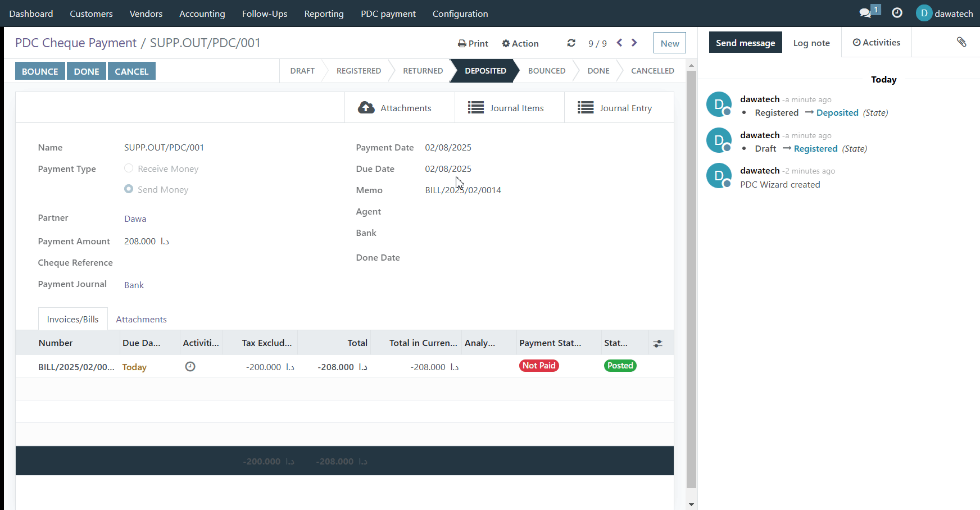Click Log note in chatter
980x510 pixels.
pyautogui.click(x=811, y=43)
